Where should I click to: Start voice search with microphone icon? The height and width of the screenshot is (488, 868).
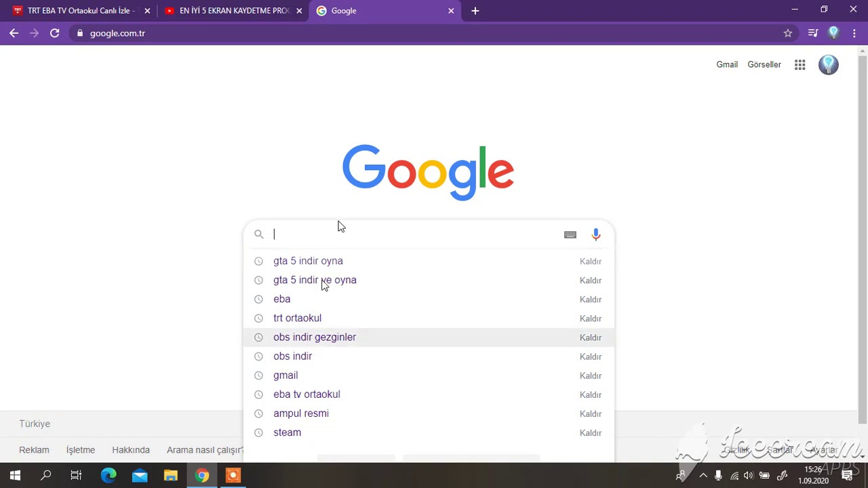(x=595, y=235)
